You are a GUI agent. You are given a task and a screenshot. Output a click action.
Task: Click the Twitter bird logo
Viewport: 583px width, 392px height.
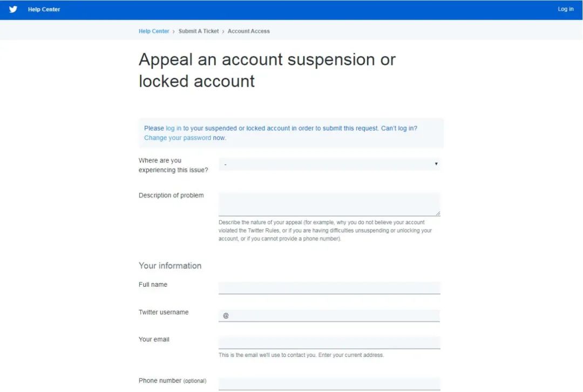(x=13, y=9)
